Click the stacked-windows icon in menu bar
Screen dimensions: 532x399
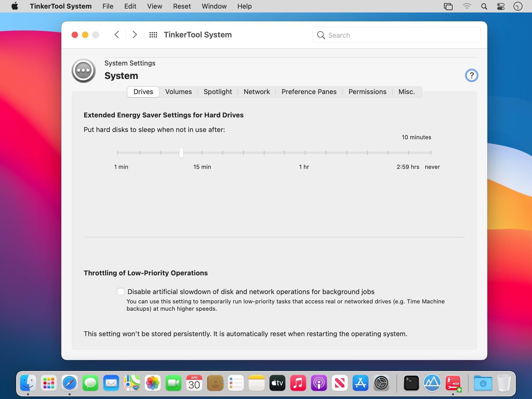[448, 6]
